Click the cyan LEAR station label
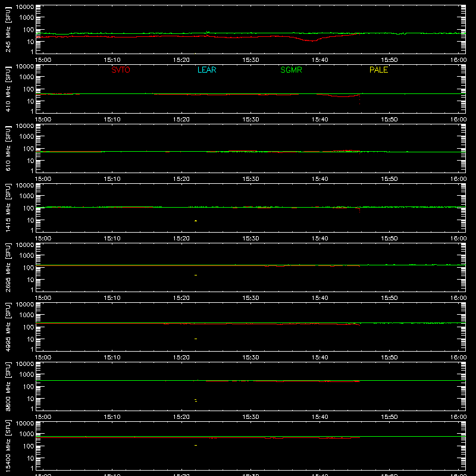The width and height of the screenshot is (476, 476). [x=206, y=70]
